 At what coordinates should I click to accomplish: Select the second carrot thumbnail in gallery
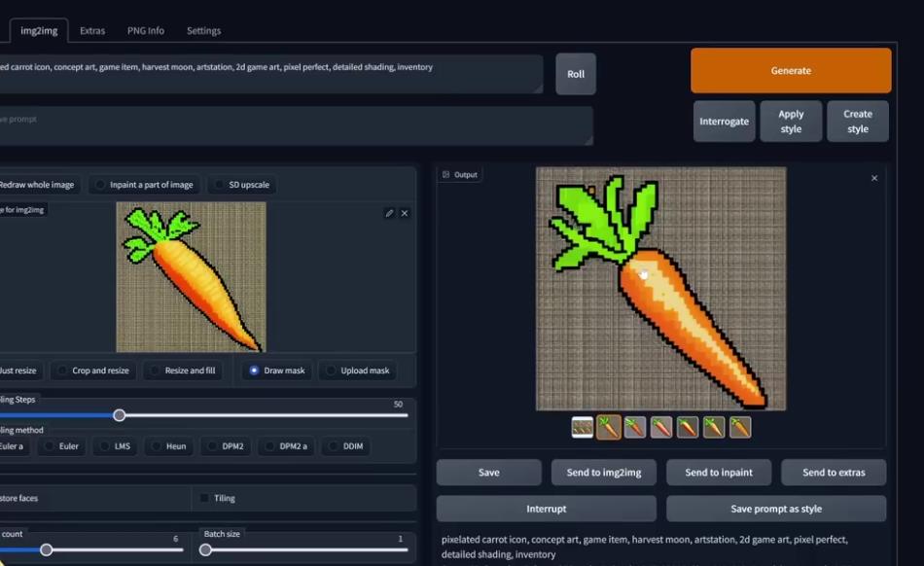pos(635,427)
